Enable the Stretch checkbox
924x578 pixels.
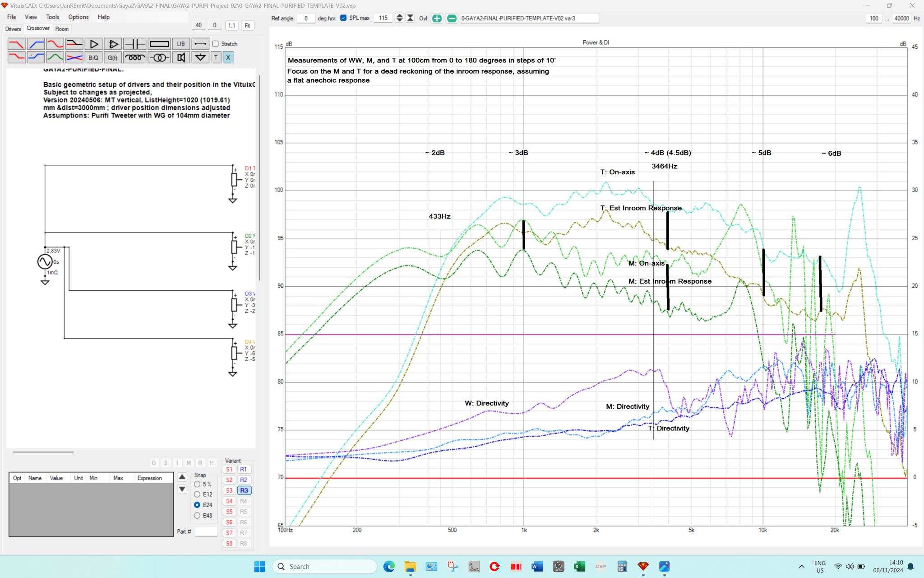click(x=216, y=44)
